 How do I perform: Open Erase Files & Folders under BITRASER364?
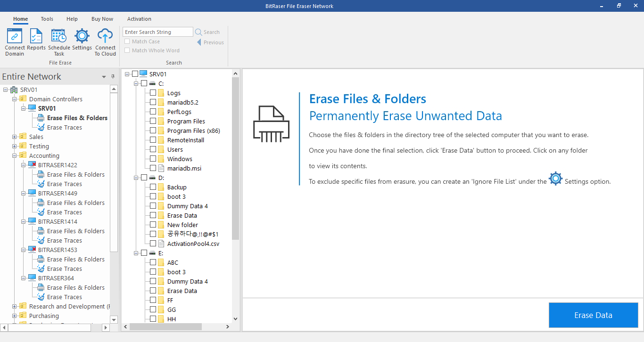coord(75,287)
